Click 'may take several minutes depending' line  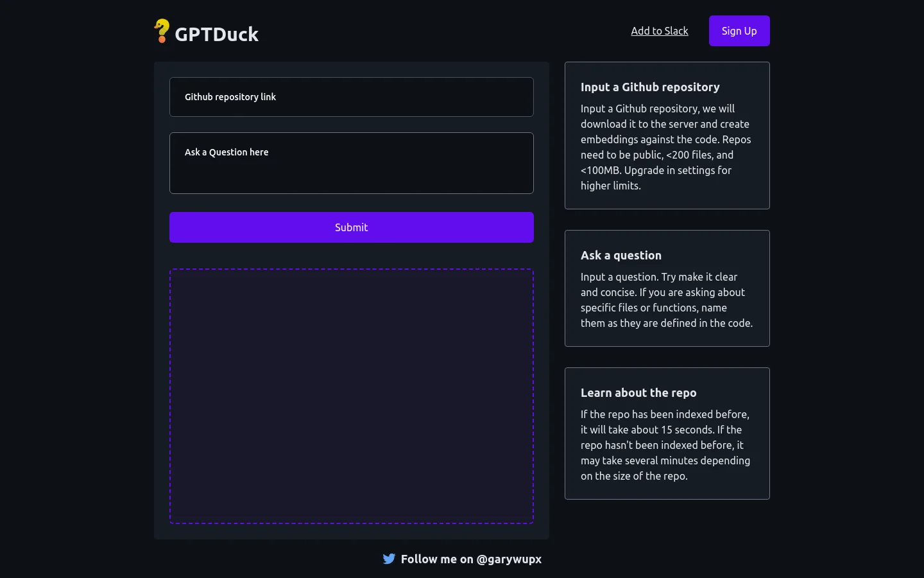point(665,460)
